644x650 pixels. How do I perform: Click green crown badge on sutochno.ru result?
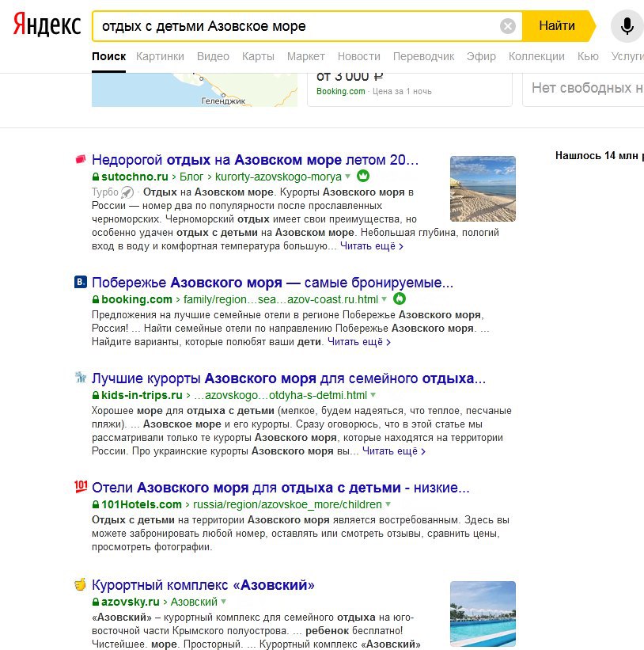coord(363,177)
